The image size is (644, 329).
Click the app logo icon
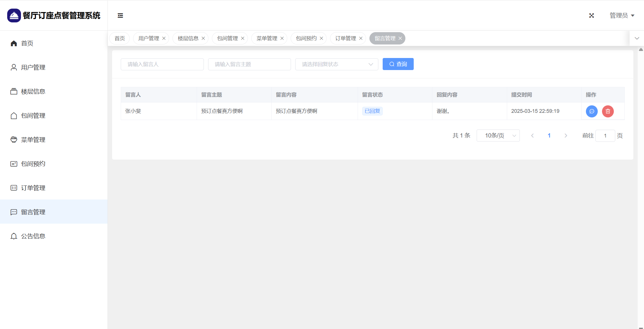(14, 16)
